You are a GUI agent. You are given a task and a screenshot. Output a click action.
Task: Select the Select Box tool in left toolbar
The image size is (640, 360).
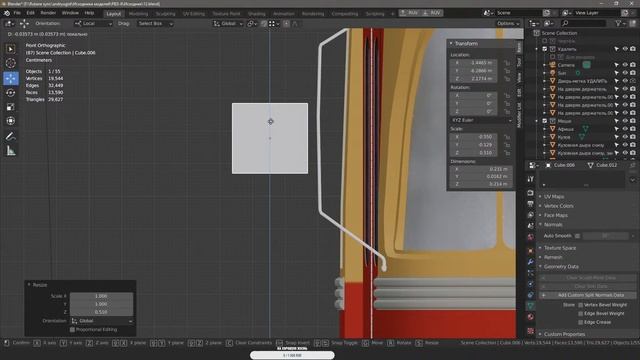pos(11,49)
